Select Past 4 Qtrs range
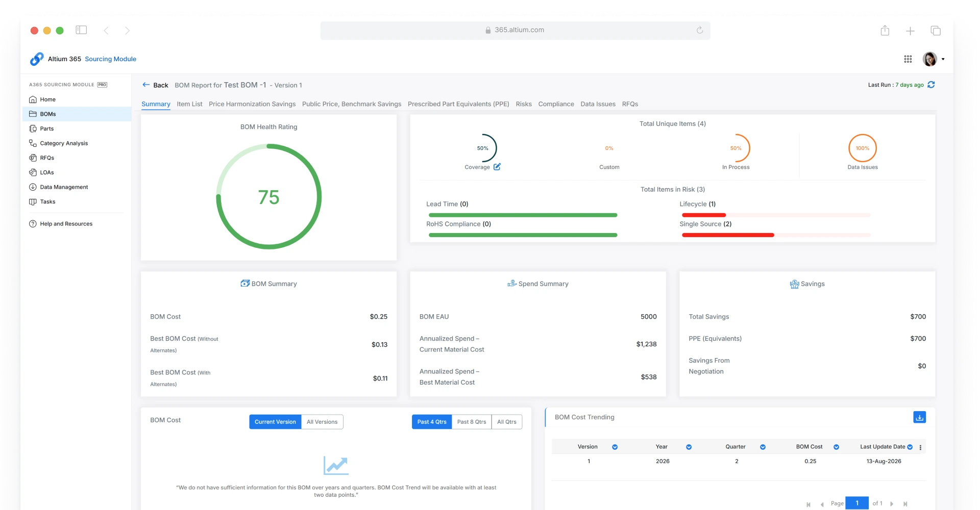 (x=432, y=422)
